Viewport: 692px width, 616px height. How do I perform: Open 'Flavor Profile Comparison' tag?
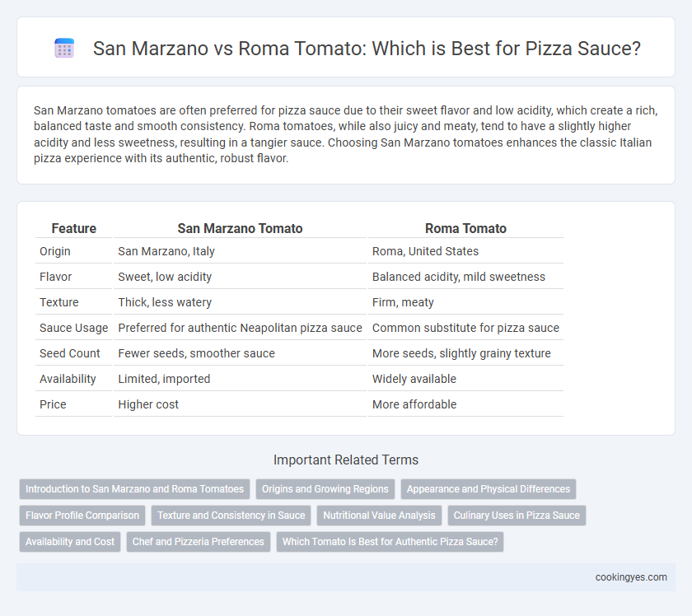(82, 516)
